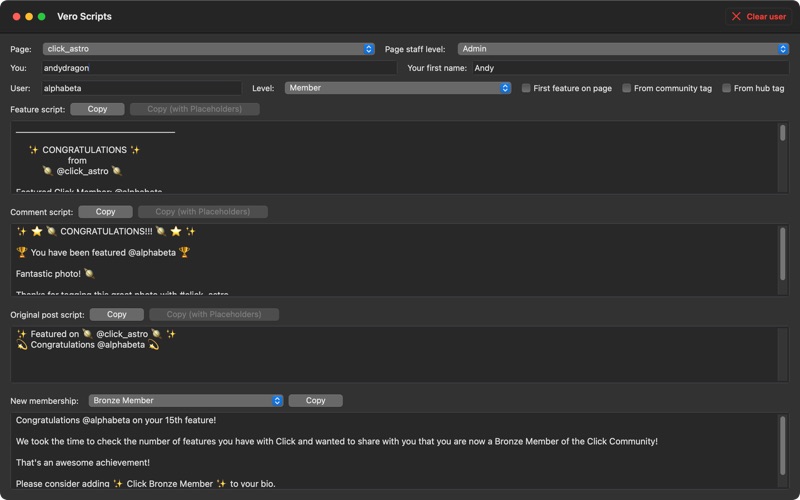Click the 'Fantastic photo!' line
The height and width of the screenshot is (500, 800).
(55, 274)
